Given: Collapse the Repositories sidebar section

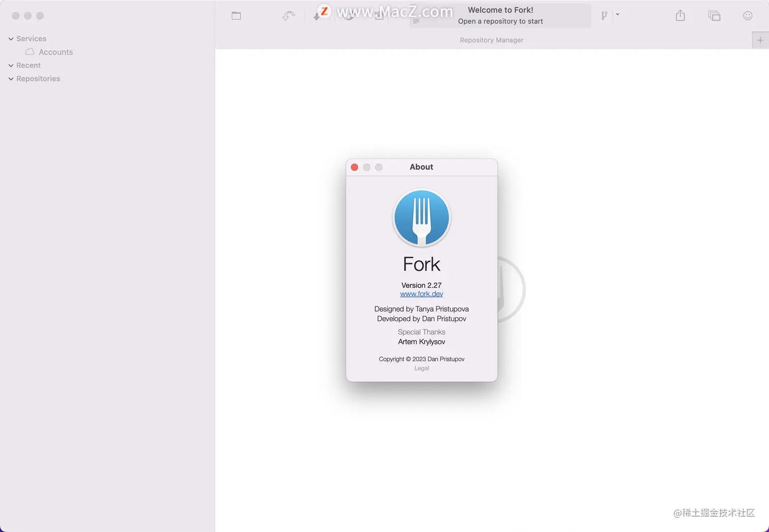Looking at the screenshot, I should [x=11, y=79].
